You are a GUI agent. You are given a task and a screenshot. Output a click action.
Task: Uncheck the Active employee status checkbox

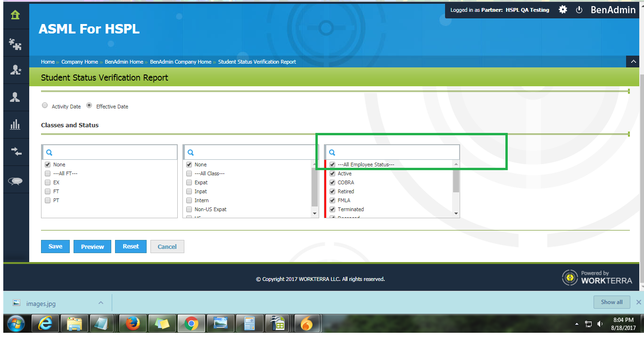(x=332, y=173)
